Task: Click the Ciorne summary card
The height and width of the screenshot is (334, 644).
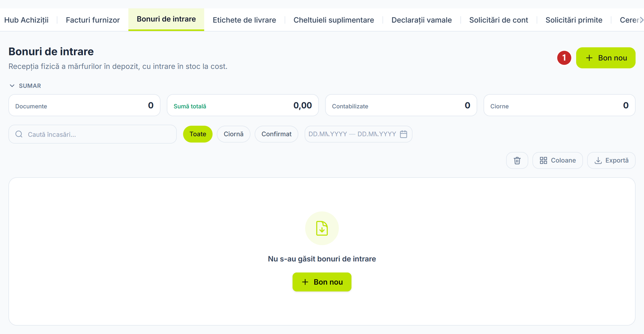Action: pos(559,105)
